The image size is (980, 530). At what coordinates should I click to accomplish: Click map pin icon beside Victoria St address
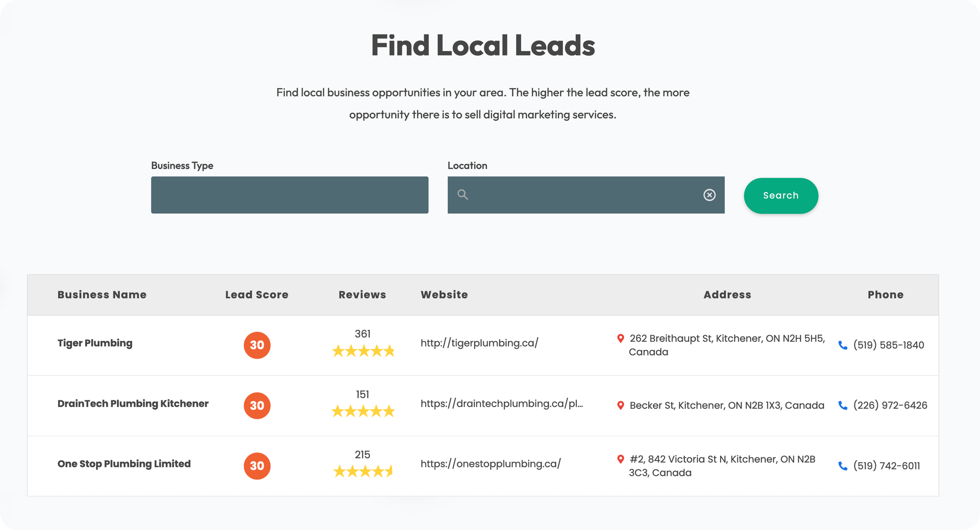(620, 459)
